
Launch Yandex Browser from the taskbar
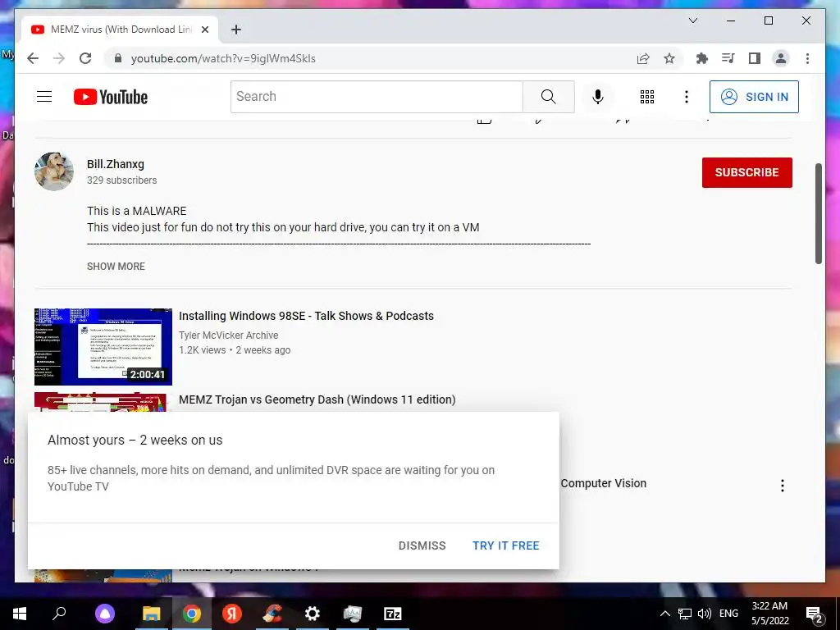[x=232, y=614]
